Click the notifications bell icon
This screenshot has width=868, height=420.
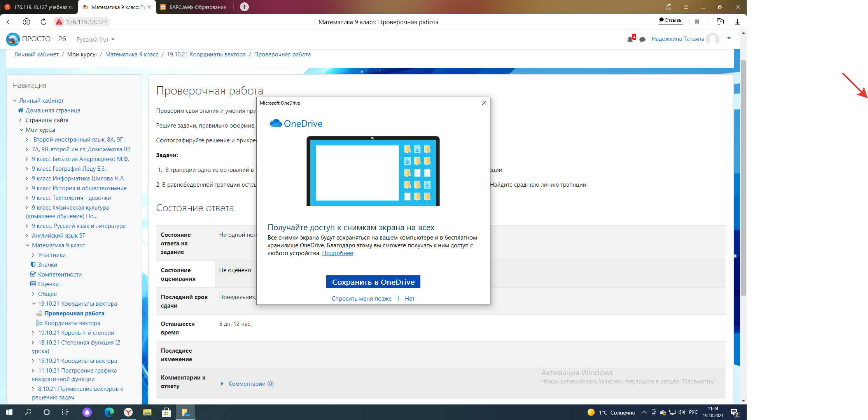[630, 39]
